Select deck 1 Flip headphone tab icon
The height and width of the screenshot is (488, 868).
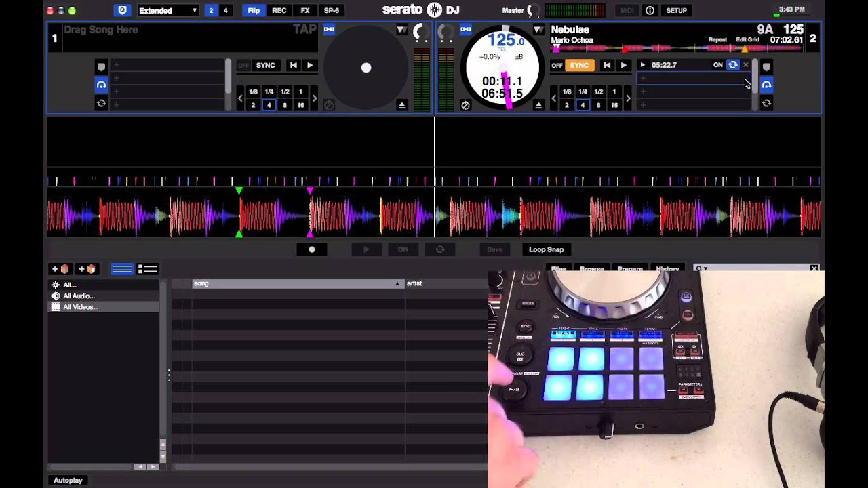[x=101, y=85]
